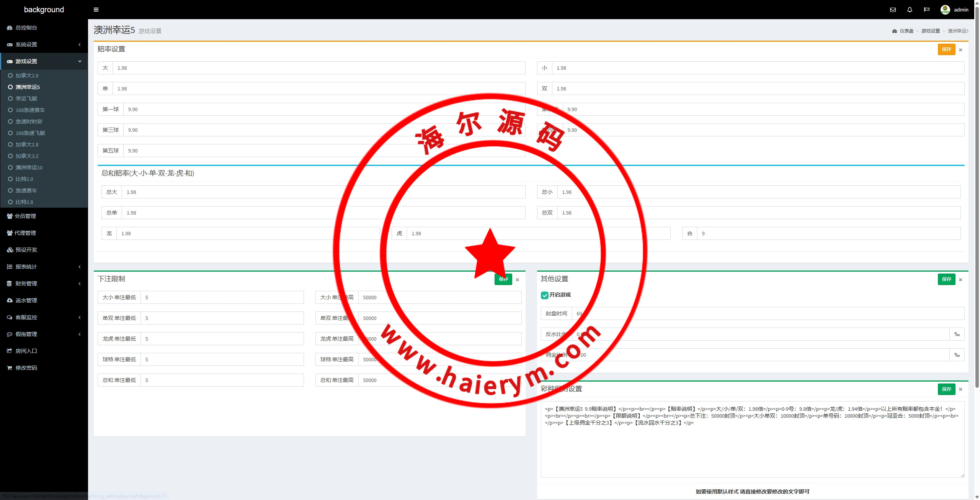
Task: Close the 其他设置 panel with X icon
Action: pyautogui.click(x=960, y=280)
